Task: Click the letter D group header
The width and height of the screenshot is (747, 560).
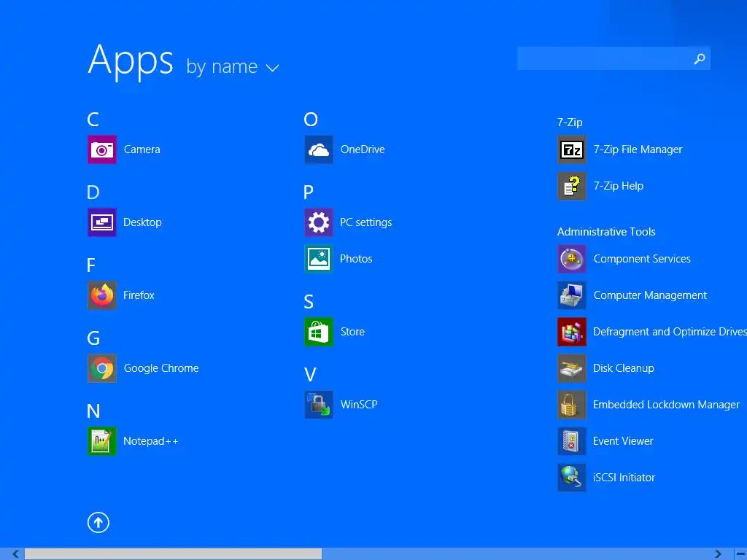Action: tap(93, 192)
